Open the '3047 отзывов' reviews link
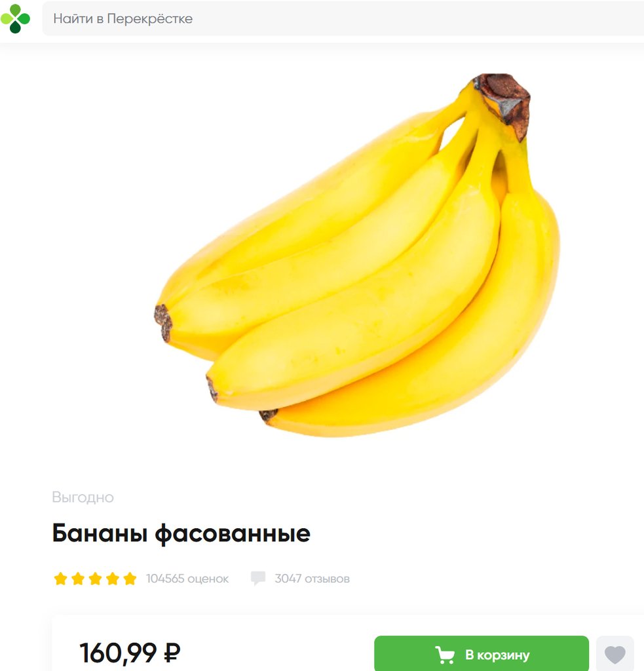The width and height of the screenshot is (644, 671). pos(312,579)
